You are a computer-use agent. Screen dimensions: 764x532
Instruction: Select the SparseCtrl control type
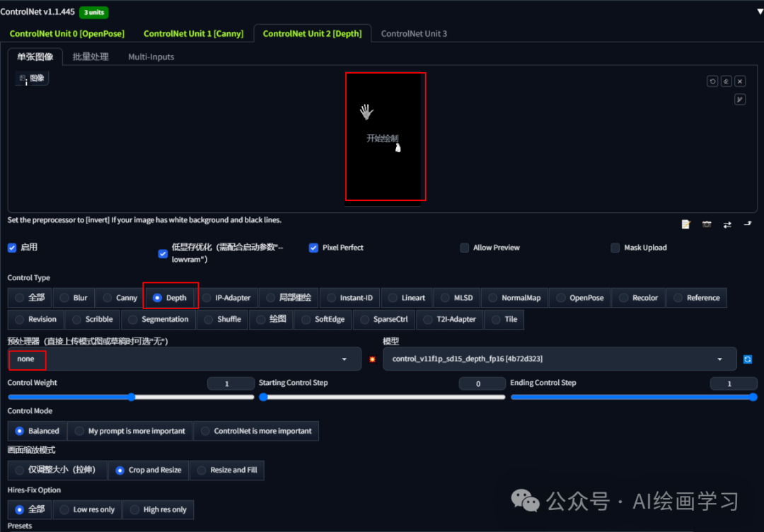click(x=384, y=320)
